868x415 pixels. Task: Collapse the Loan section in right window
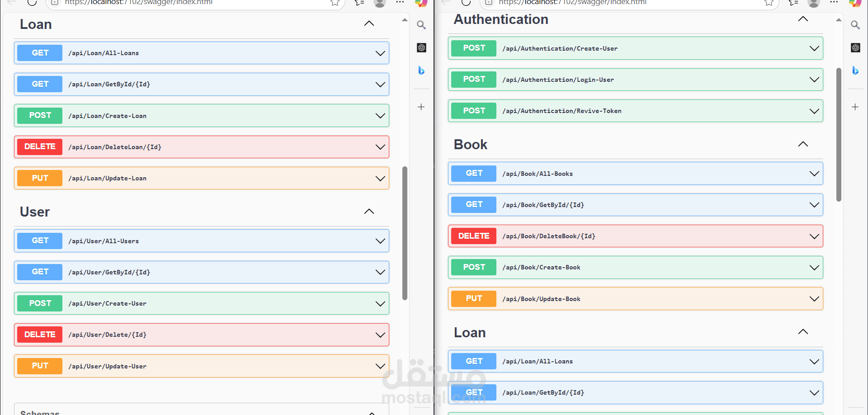(803, 332)
